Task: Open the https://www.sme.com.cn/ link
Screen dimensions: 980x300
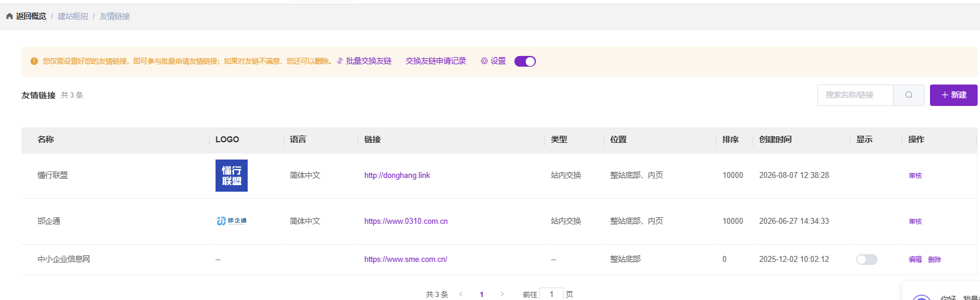Action: (x=405, y=260)
